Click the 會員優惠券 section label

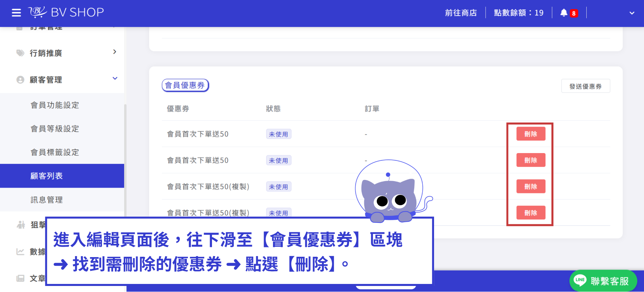(185, 85)
